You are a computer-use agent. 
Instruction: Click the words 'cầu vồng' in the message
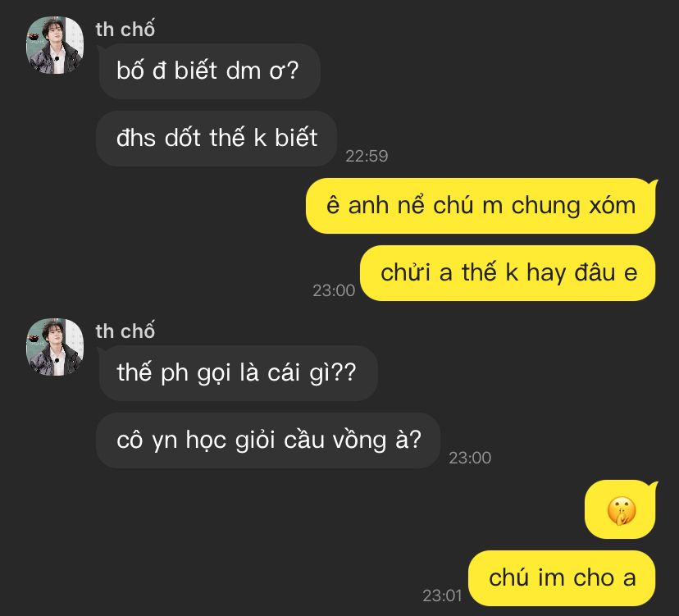click(x=335, y=440)
